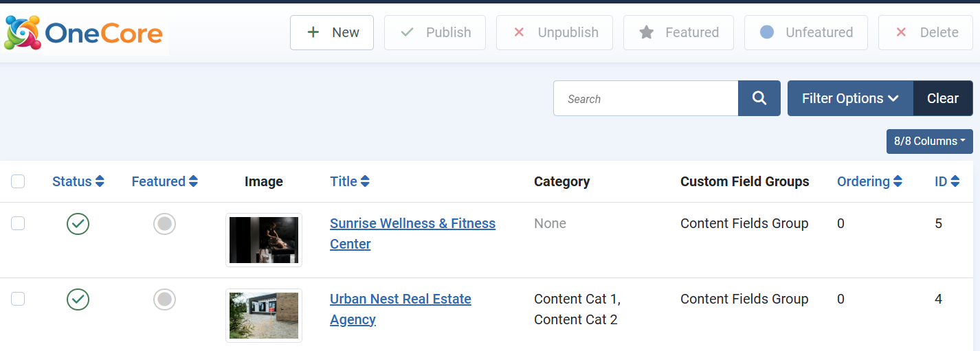Click the OneCore logo
980x351 pixels.
click(85, 33)
